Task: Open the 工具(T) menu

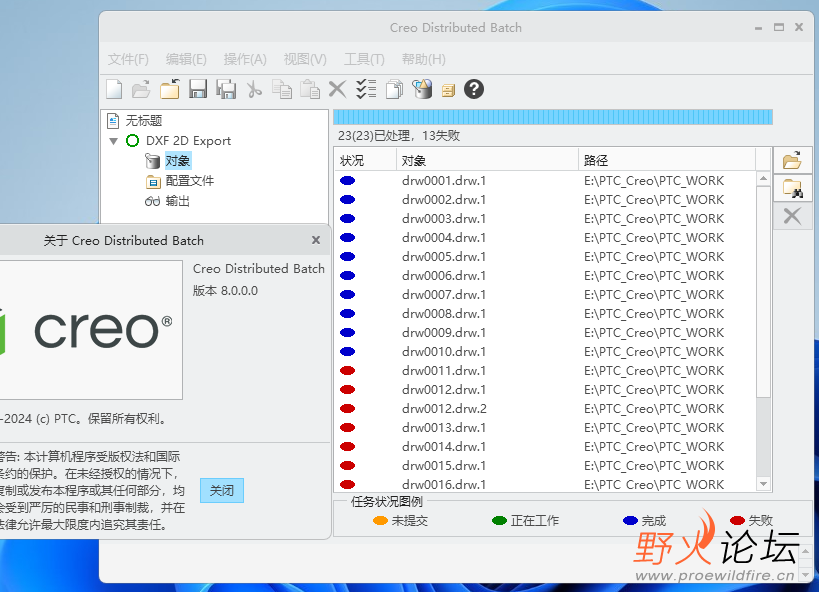Action: [364, 59]
